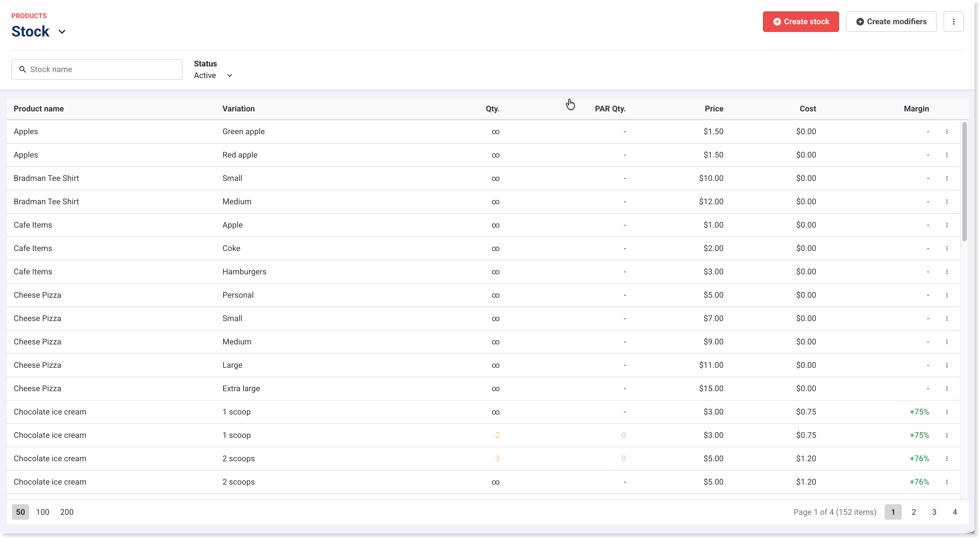980x539 pixels.
Task: Show 100 items per page
Action: [42, 512]
